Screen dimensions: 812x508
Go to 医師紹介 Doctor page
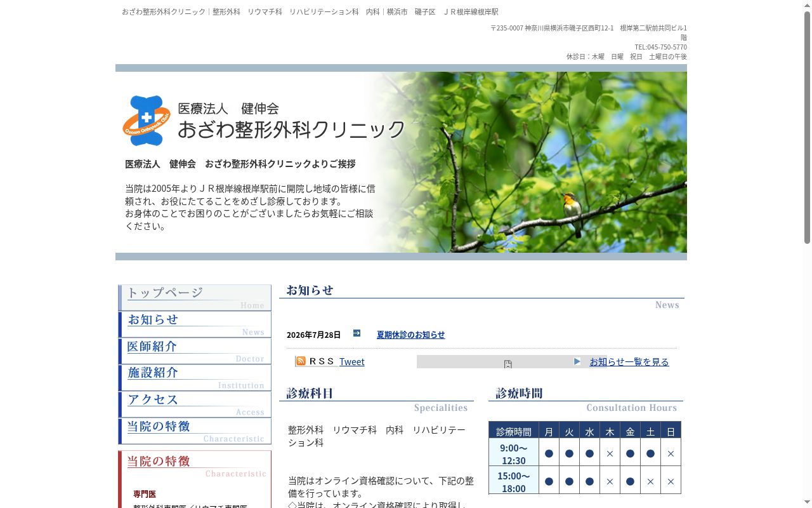tap(195, 351)
